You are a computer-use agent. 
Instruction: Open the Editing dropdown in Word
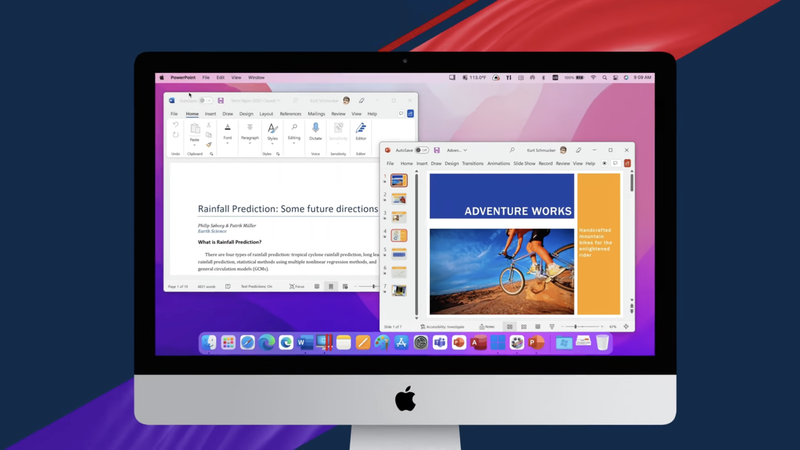[x=294, y=143]
